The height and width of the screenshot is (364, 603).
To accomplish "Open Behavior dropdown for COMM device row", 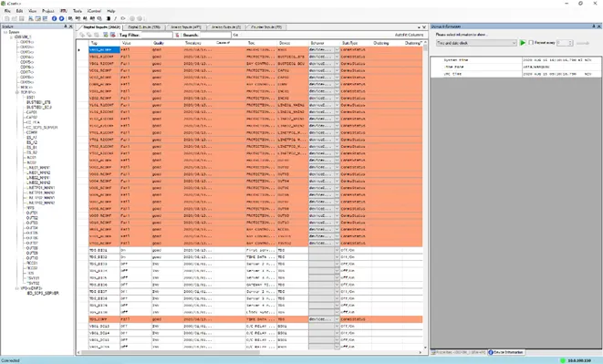I will (337, 84).
